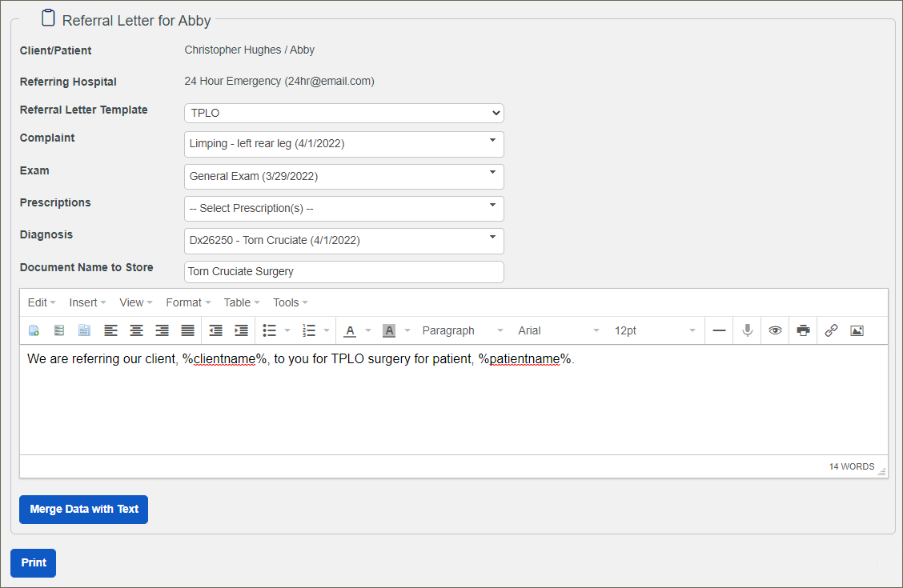Open Referral Letter Template dropdown showing TPLO

[343, 114]
